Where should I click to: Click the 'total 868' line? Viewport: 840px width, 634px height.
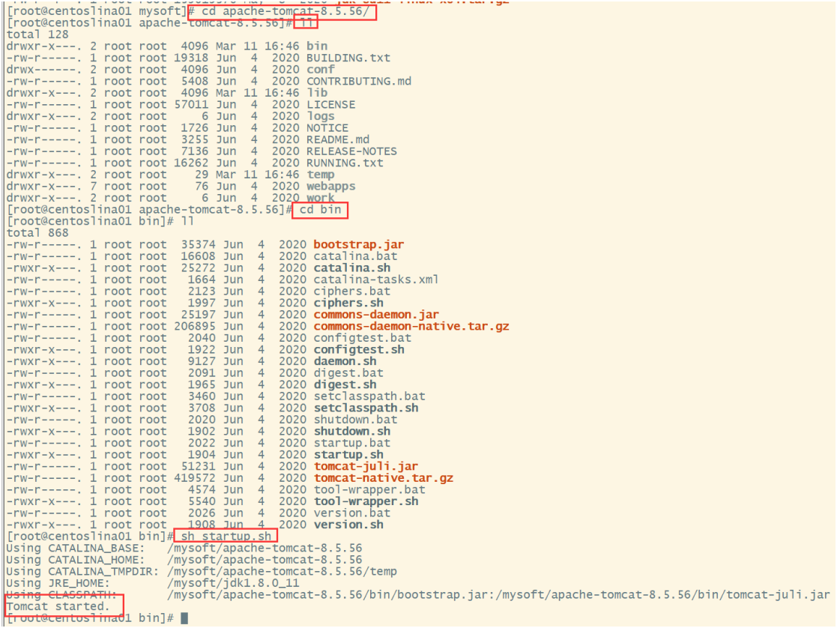coord(37,233)
